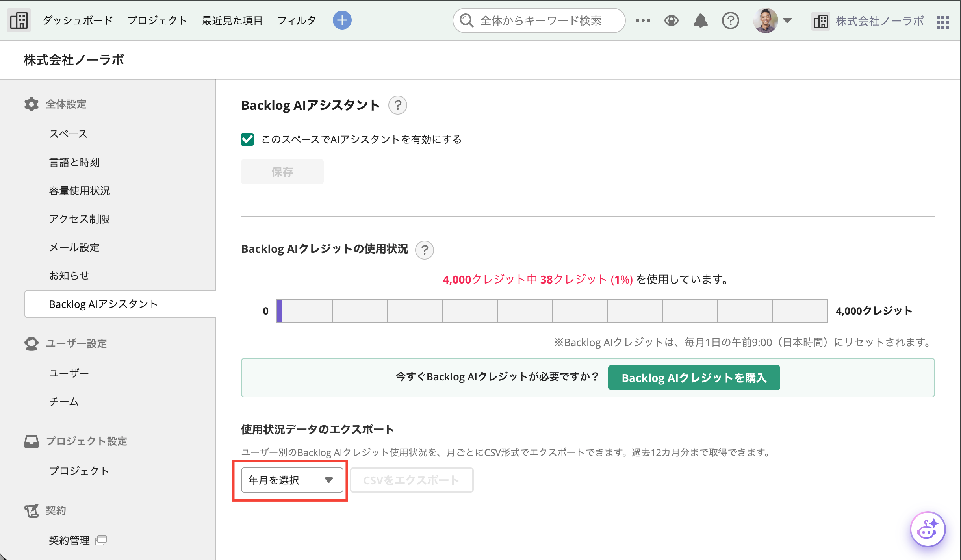Open the top bar help icon
The height and width of the screenshot is (560, 961).
click(730, 20)
